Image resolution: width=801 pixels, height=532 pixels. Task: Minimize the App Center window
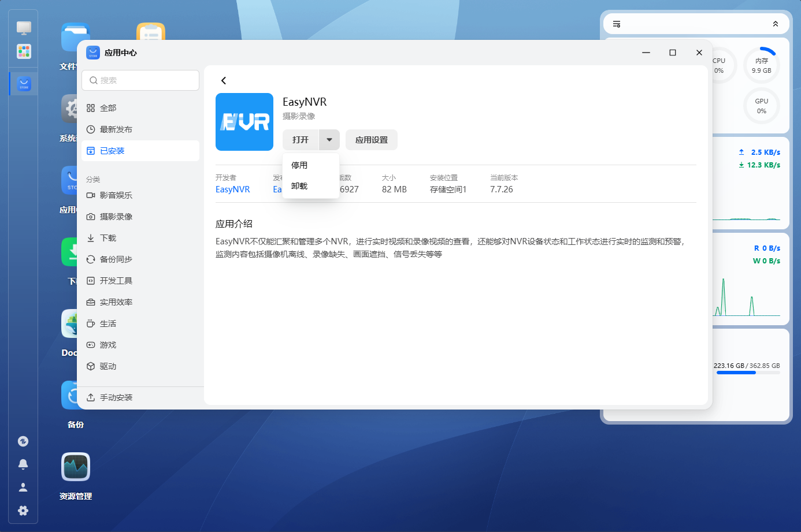coord(646,53)
